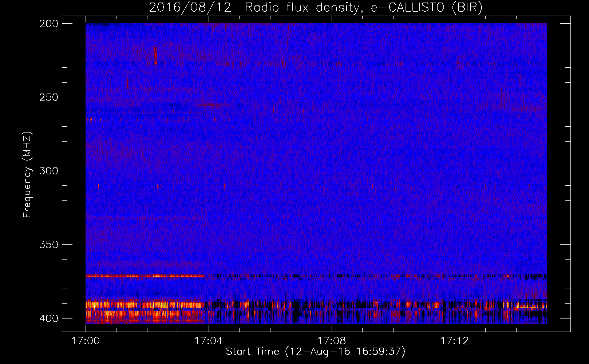This screenshot has width=589, height=364.
Task: Click the 200 frequency tick label
Action: click(49, 24)
